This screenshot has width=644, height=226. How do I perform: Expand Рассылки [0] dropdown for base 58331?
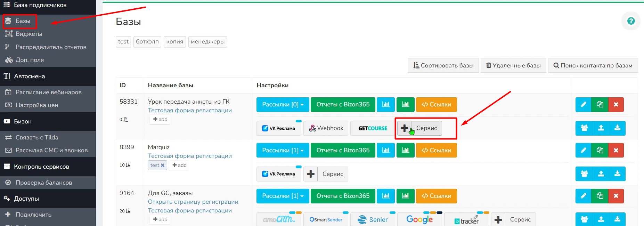[x=283, y=104]
